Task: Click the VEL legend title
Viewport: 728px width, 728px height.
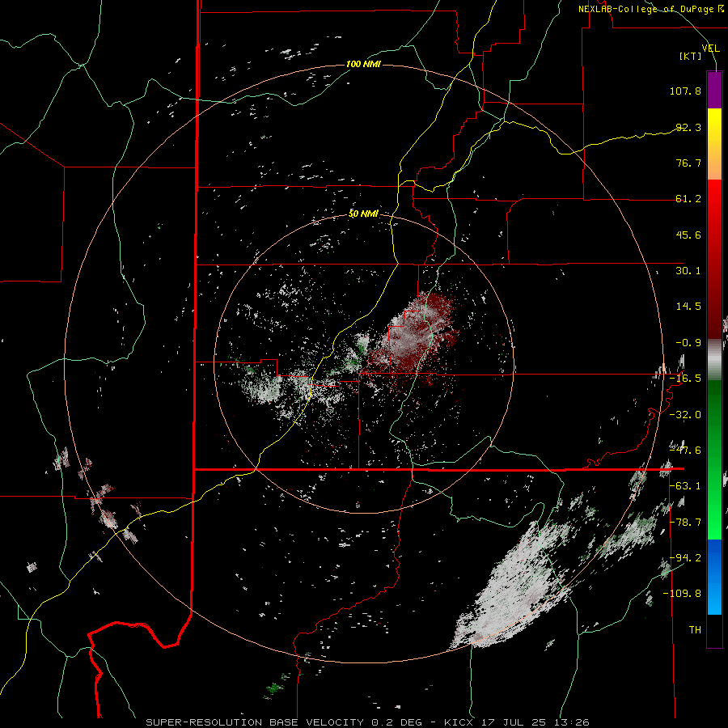Action: pyautogui.click(x=710, y=49)
